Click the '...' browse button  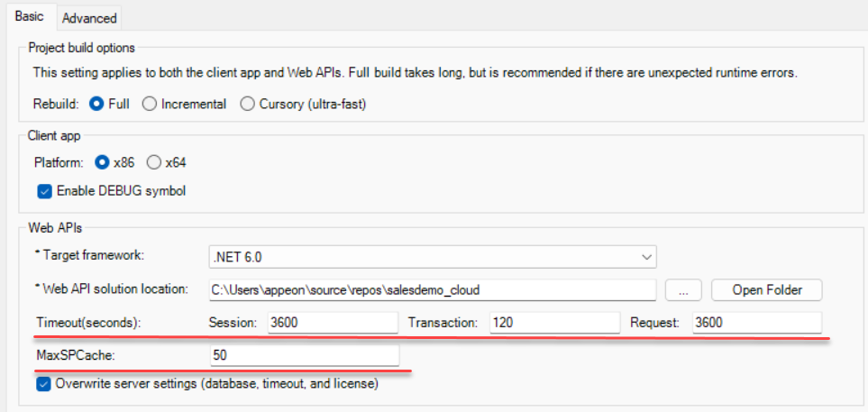pos(683,289)
